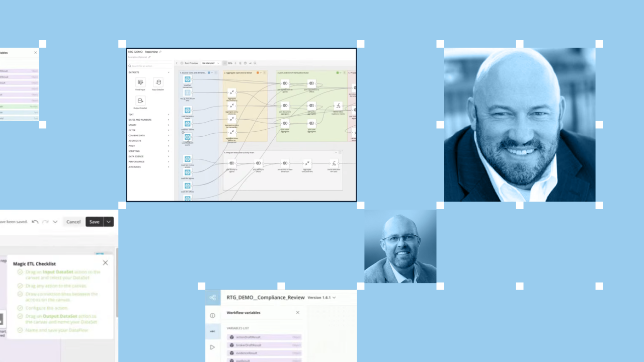Click the undo arrow near Cancel
The image size is (644, 362).
click(x=35, y=222)
